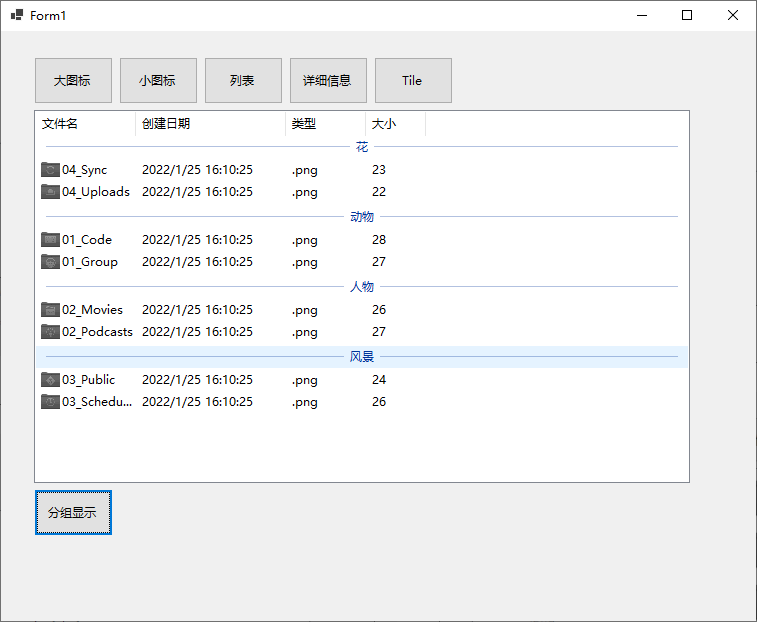Click the 02_Movies folder icon
This screenshot has height=622, width=757.
pos(50,310)
